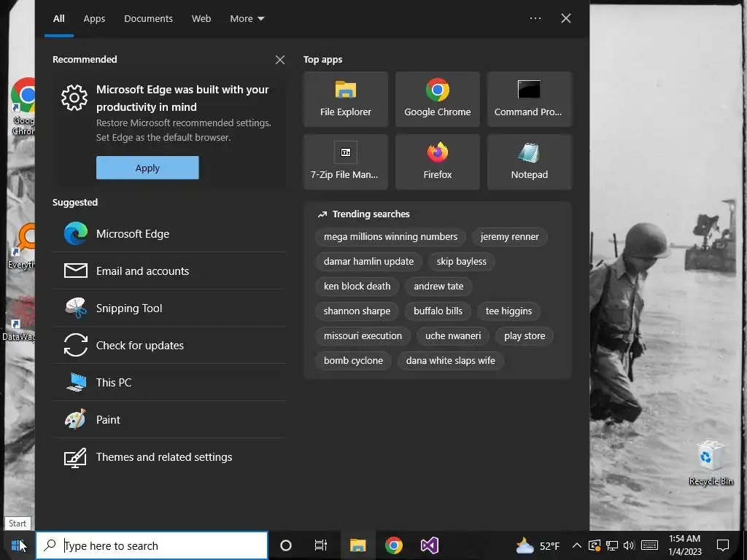The width and height of the screenshot is (747, 560).
Task: Launch Google Chrome tile in Top apps
Action: point(438,99)
